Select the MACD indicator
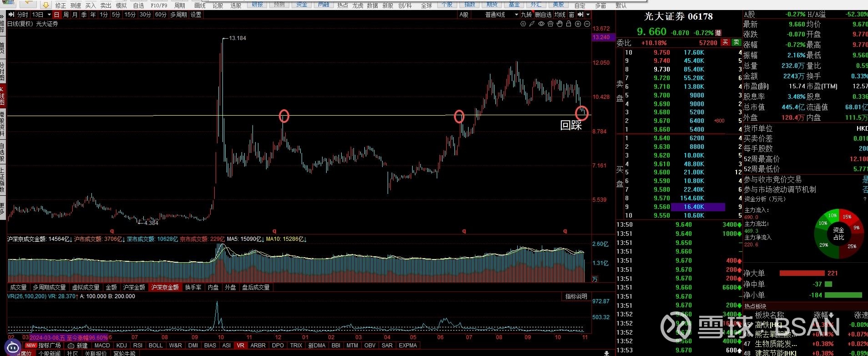This screenshot has width=868, height=356. (102, 346)
